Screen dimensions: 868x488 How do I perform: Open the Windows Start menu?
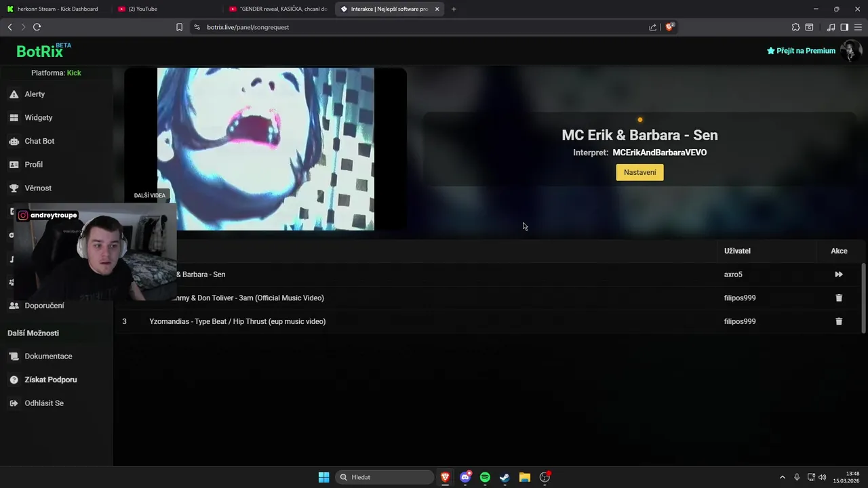323,477
